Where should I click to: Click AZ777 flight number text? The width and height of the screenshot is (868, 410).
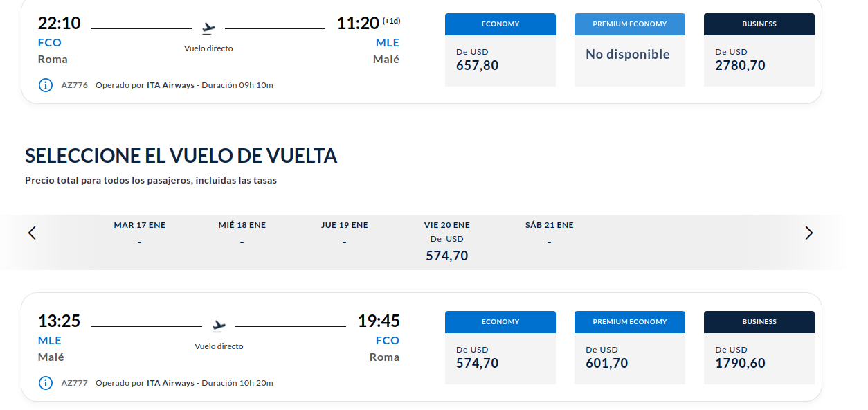click(x=75, y=383)
